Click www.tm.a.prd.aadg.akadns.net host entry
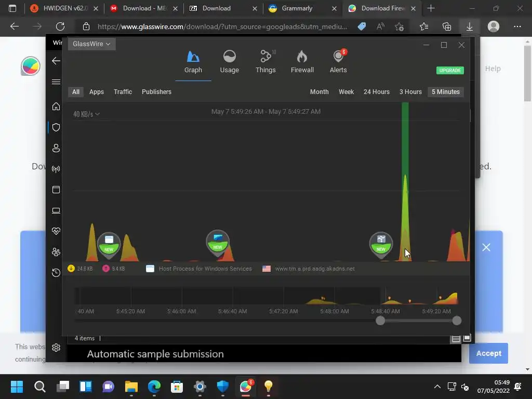This screenshot has height=399, width=532. pyautogui.click(x=315, y=269)
